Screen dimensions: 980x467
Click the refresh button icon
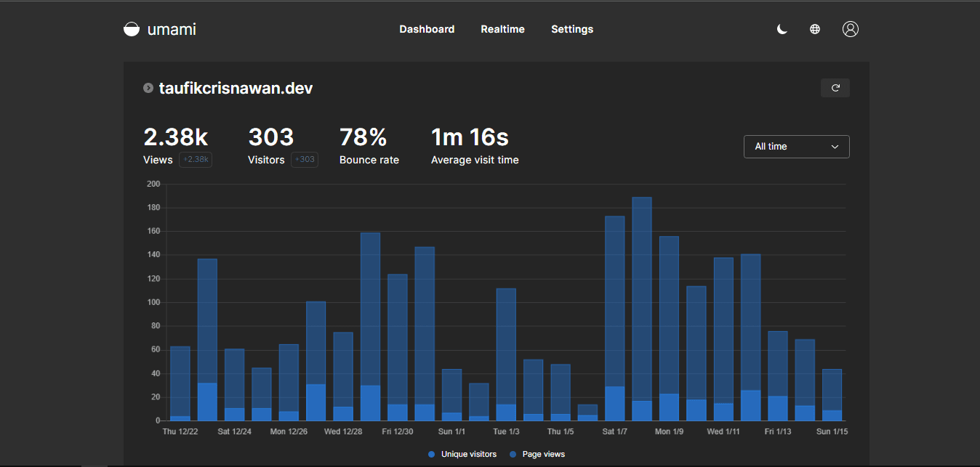pos(835,88)
